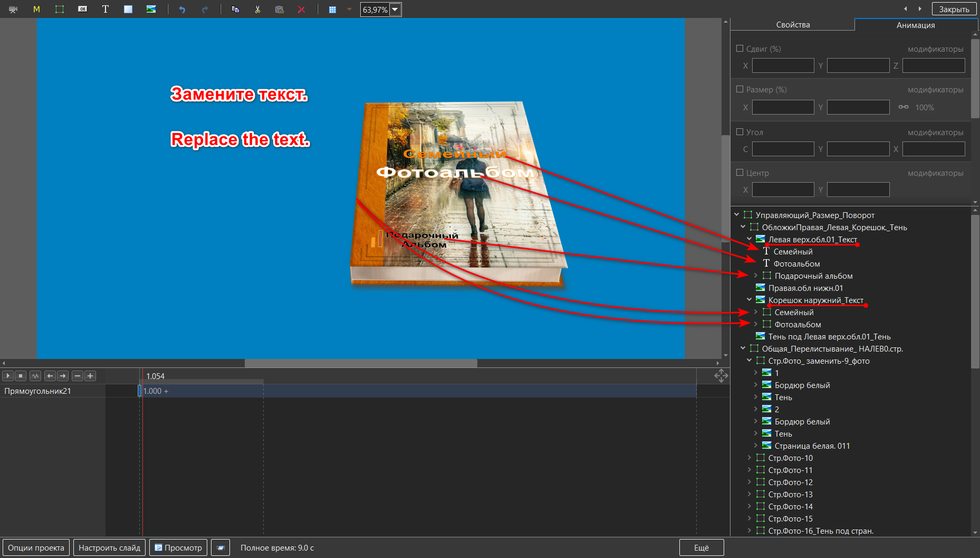Click the waveform button in timeline controls

point(35,376)
